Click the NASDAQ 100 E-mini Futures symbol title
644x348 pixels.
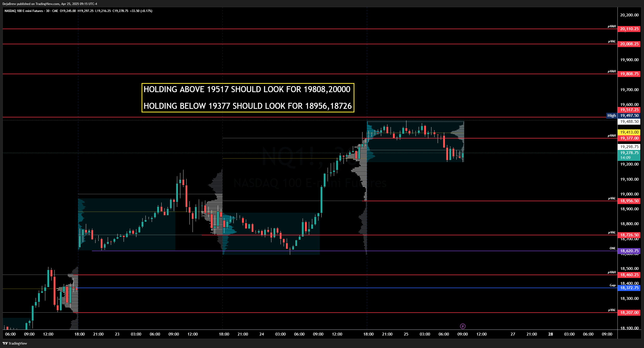coord(24,11)
